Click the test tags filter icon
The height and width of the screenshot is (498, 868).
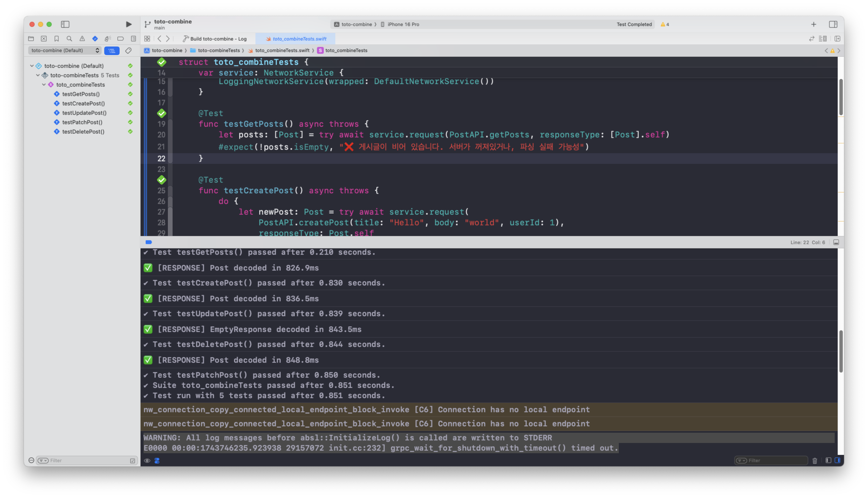128,51
